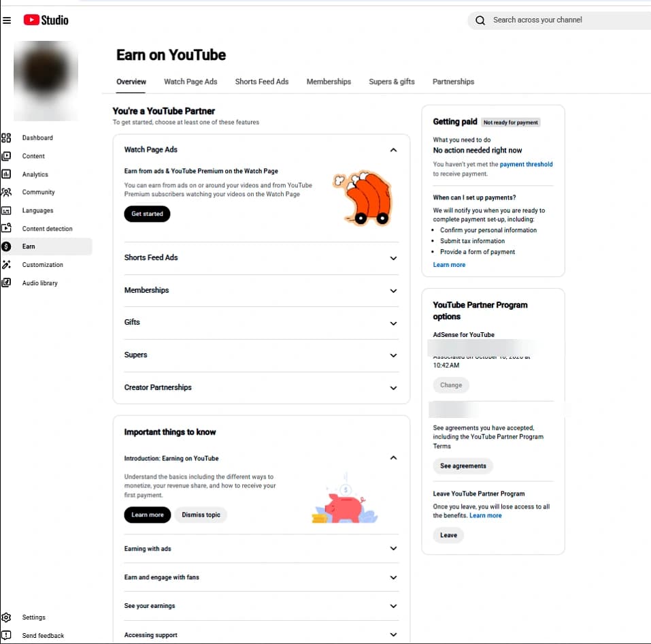Viewport: 651px width, 644px height.
Task: Click the See agreements button
Action: (463, 466)
